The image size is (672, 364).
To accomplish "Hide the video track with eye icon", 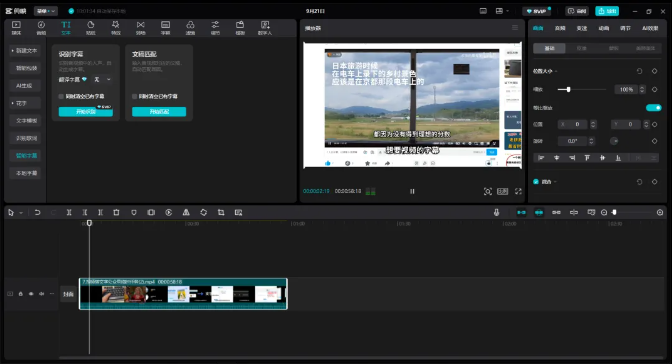I will point(31,294).
